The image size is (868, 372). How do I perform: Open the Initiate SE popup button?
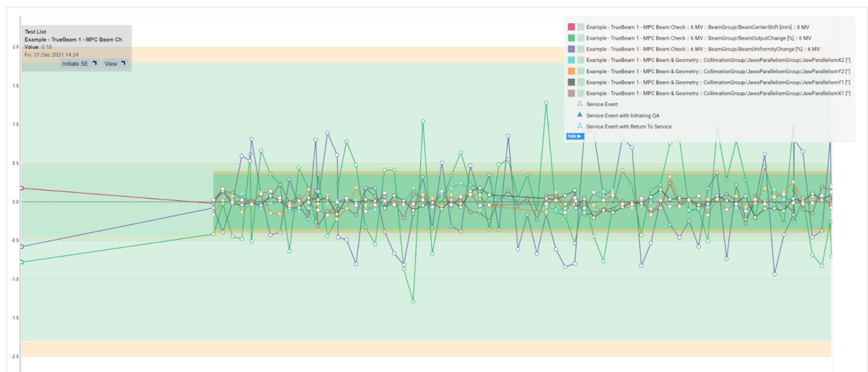79,64
